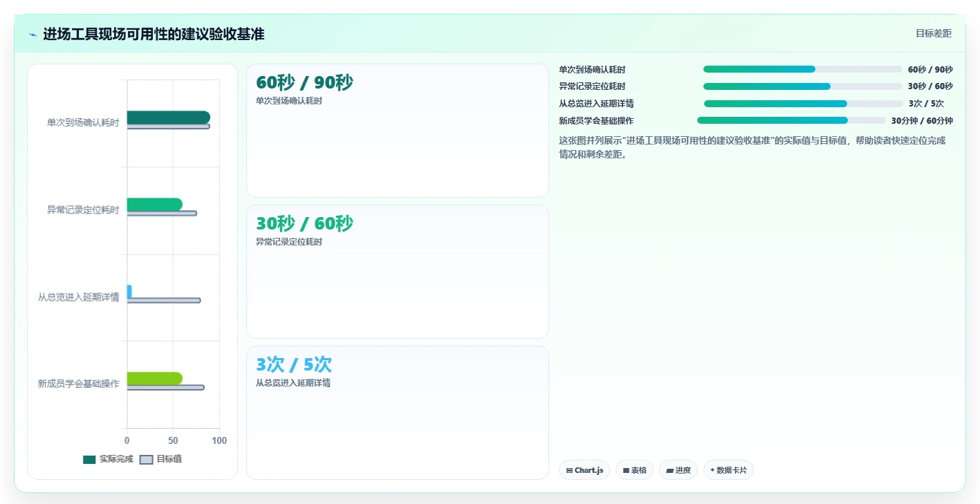This screenshot has height=504, width=980.
Task: Click the progress row label 单次到场确认耗时
Action: 592,69
